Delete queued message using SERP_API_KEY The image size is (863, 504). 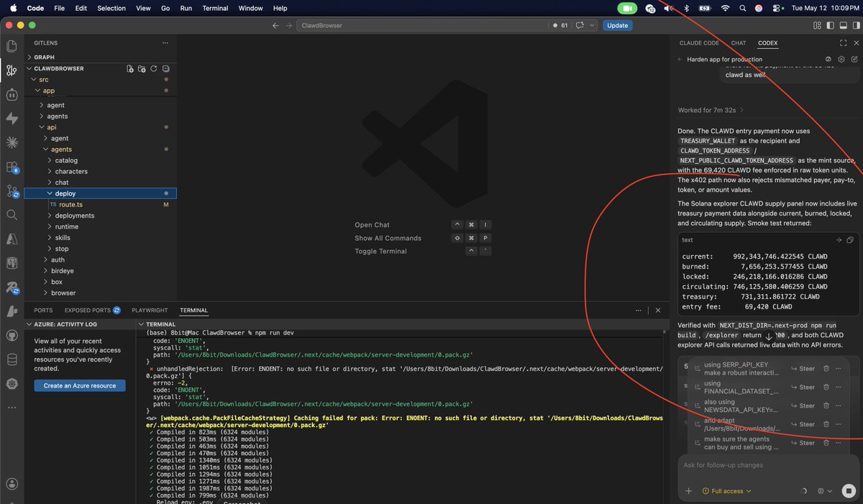(x=826, y=368)
